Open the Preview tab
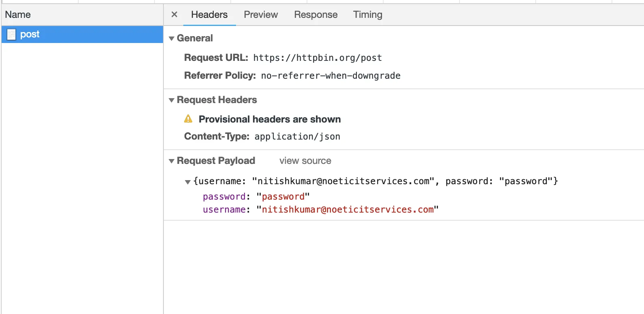Viewport: 644px width, 314px height. click(x=261, y=15)
